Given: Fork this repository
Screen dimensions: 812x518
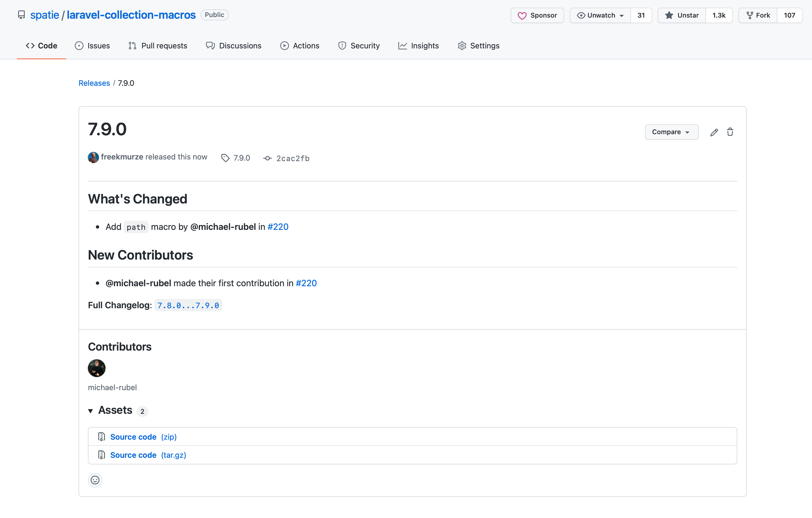Looking at the screenshot, I should pyautogui.click(x=758, y=15).
